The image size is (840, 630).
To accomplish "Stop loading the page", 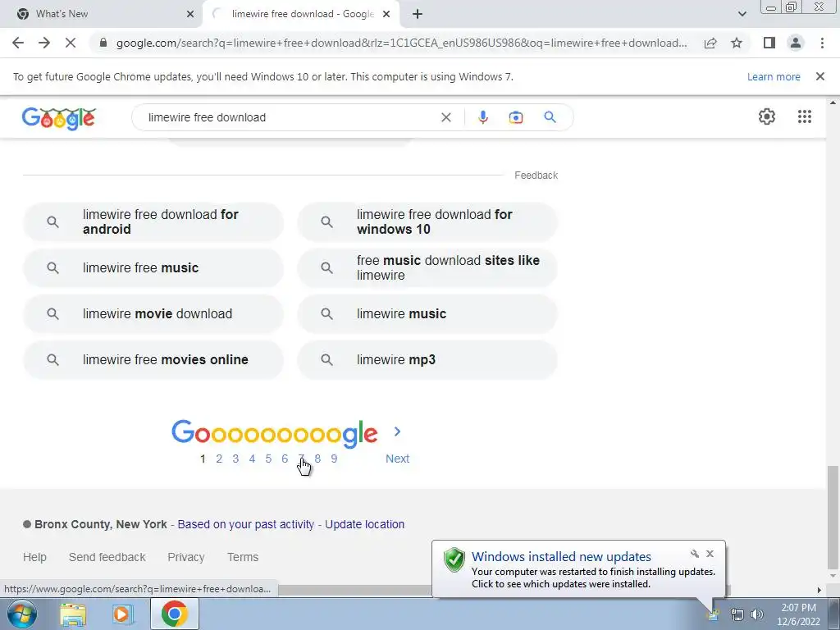I will (71, 43).
